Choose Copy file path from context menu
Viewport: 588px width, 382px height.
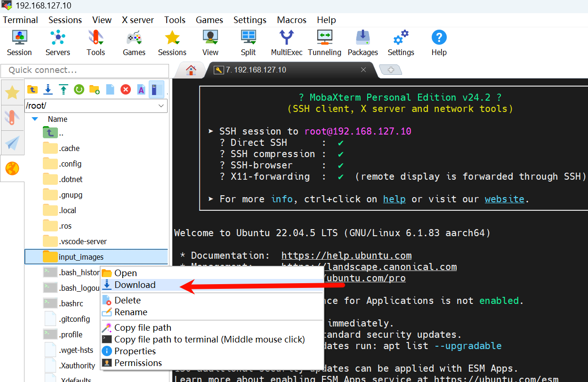[212, 327]
